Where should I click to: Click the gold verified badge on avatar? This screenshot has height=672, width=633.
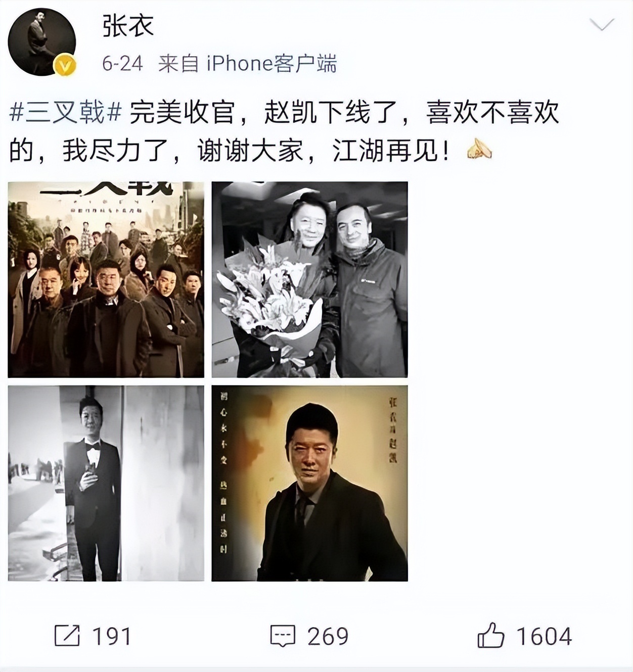point(65,65)
